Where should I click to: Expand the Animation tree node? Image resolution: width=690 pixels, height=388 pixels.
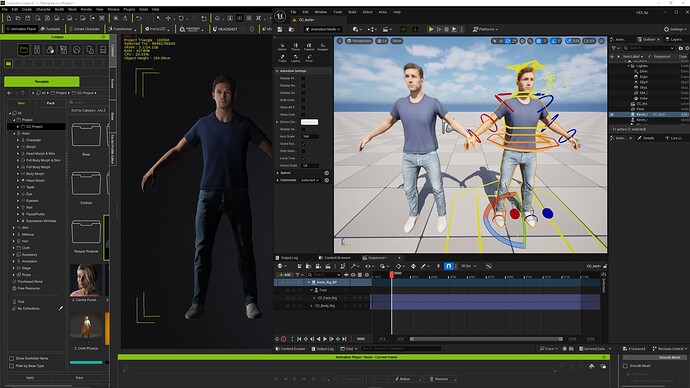14,261
